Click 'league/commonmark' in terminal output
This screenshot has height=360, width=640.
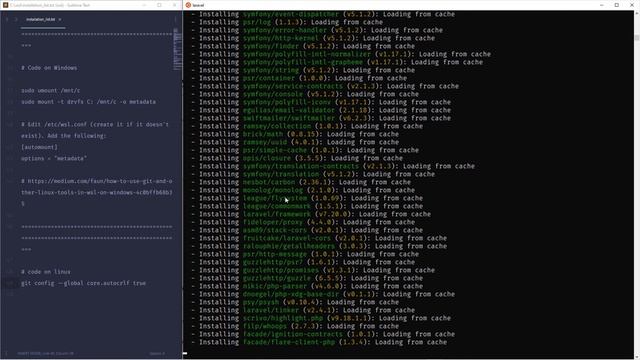[277, 206]
